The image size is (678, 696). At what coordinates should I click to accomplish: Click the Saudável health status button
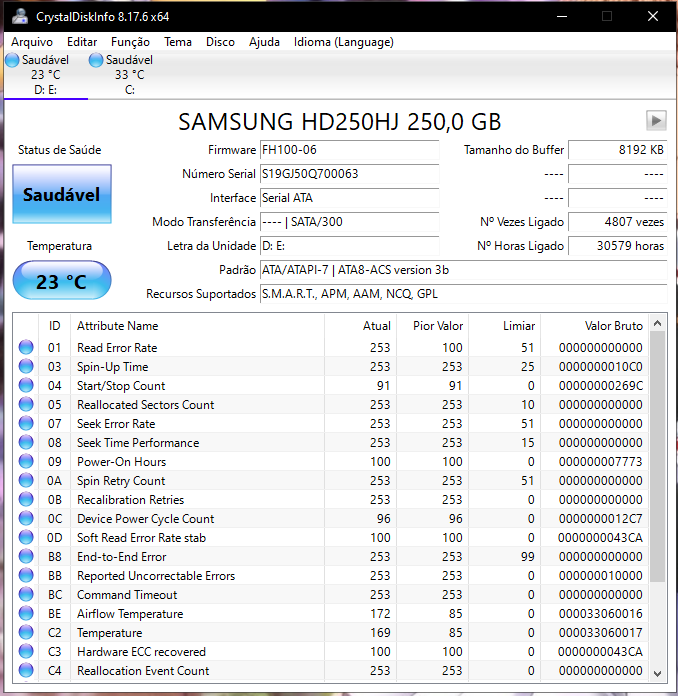click(62, 194)
